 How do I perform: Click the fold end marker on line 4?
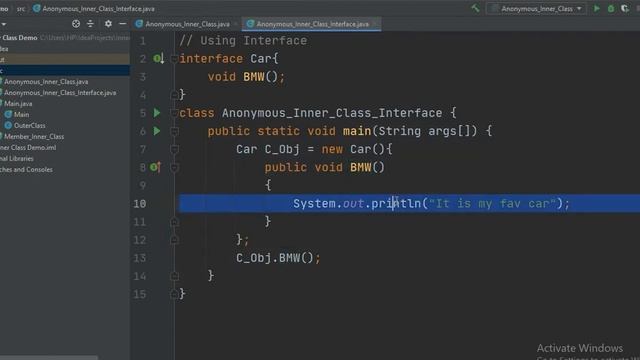174,95
